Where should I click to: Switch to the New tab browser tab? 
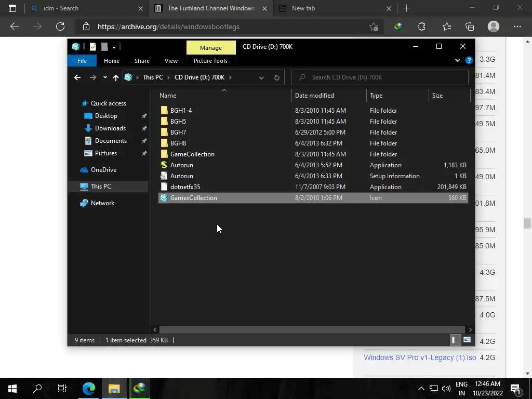point(335,8)
